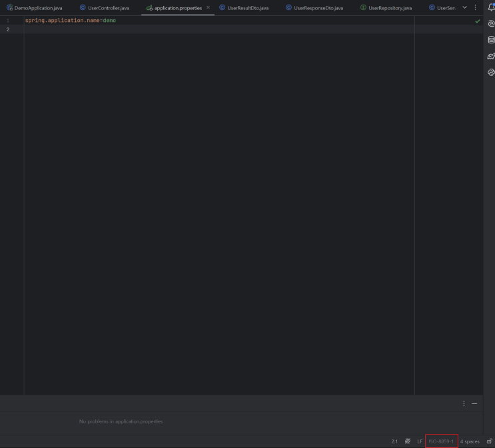Switch to the UserResponseDto.java tab
The height and width of the screenshot is (448, 495).
point(314,8)
